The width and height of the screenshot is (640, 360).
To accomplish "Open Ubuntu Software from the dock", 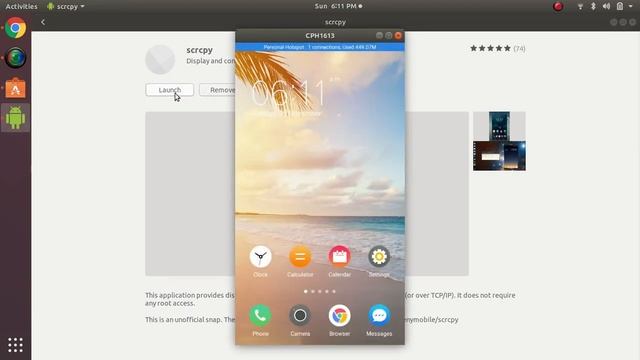I will 16,88.
